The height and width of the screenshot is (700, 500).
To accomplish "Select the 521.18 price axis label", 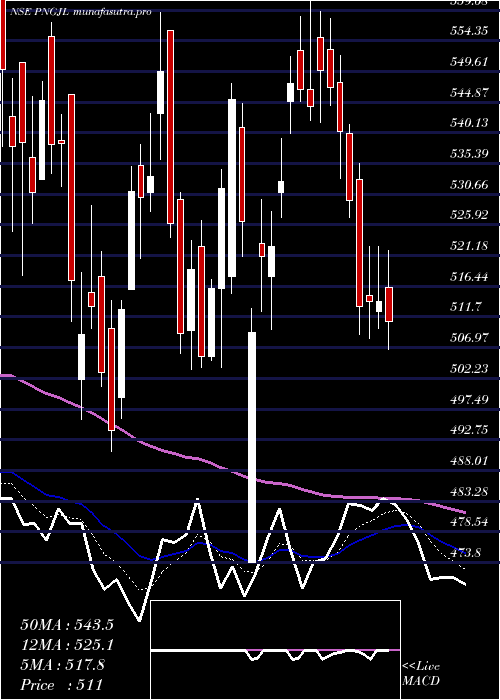I will tap(469, 246).
